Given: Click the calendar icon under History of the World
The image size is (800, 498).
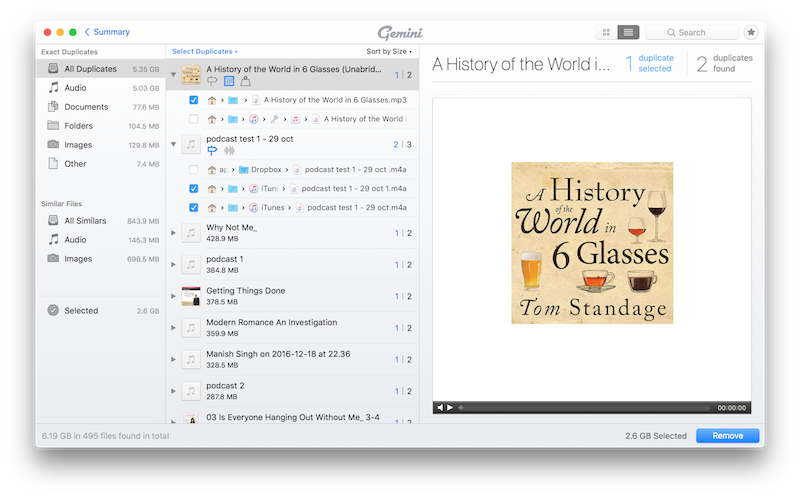Looking at the screenshot, I should point(229,82).
